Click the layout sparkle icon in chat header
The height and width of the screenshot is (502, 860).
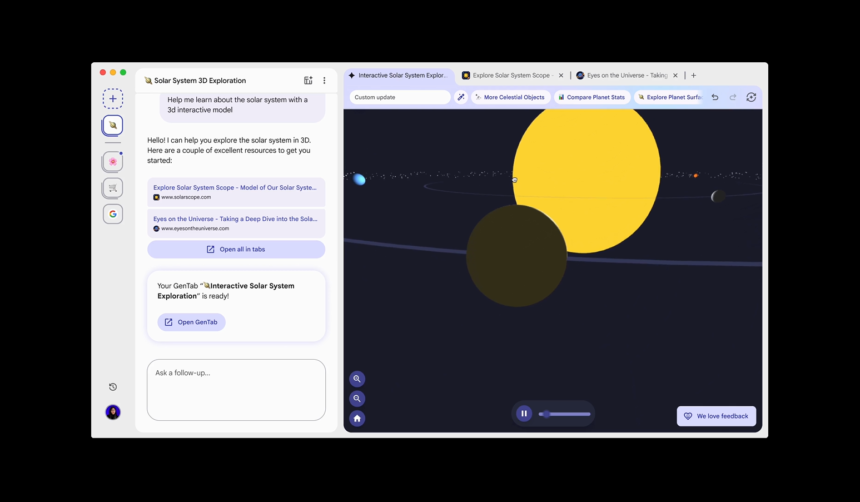point(308,80)
